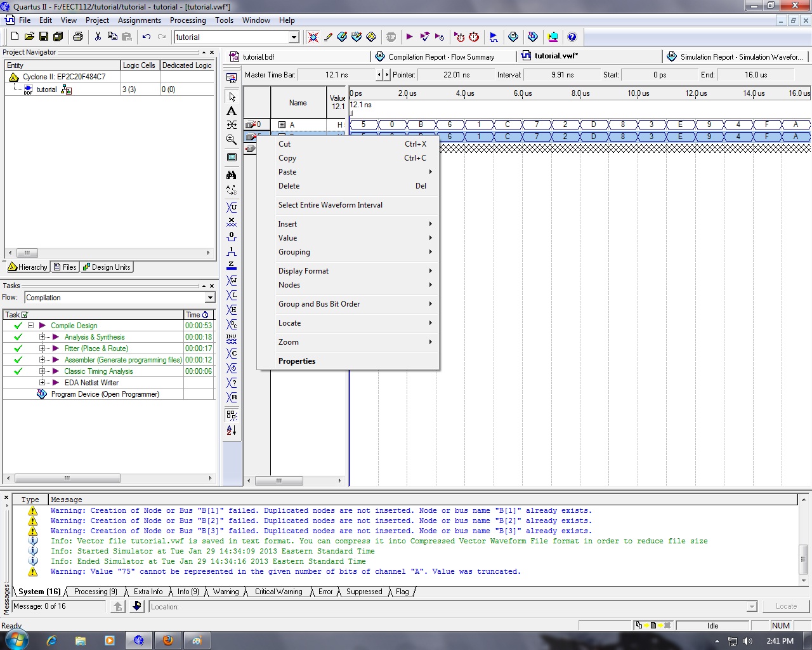The image size is (812, 650).
Task: Apply Random Values (R) tool
Action: 232,397
